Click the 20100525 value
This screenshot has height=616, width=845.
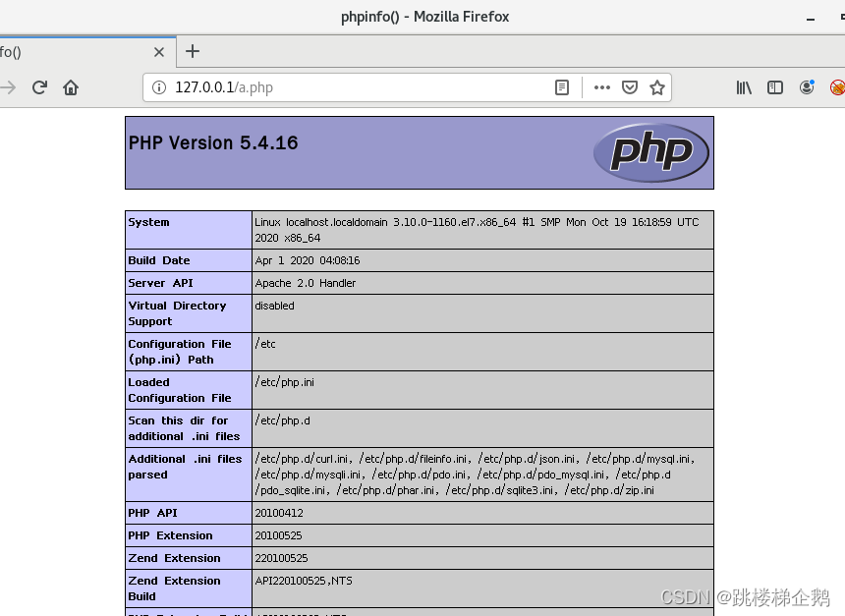click(x=278, y=535)
